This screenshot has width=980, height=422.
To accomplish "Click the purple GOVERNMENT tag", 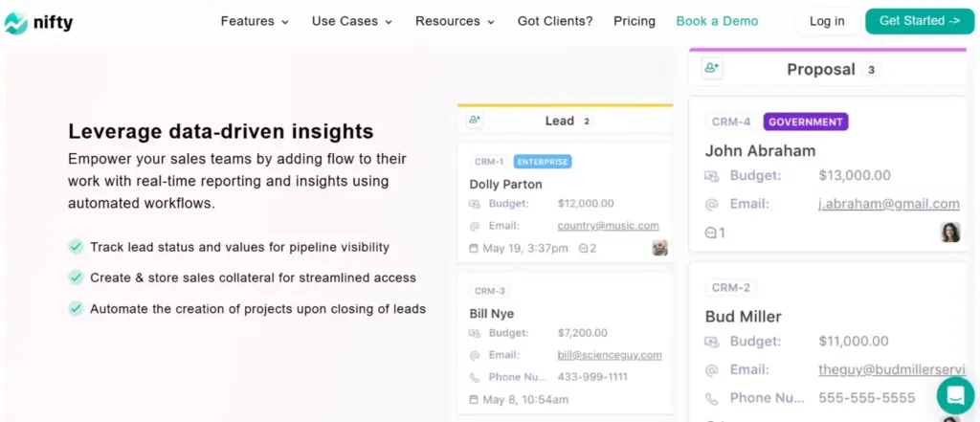I will (x=805, y=122).
